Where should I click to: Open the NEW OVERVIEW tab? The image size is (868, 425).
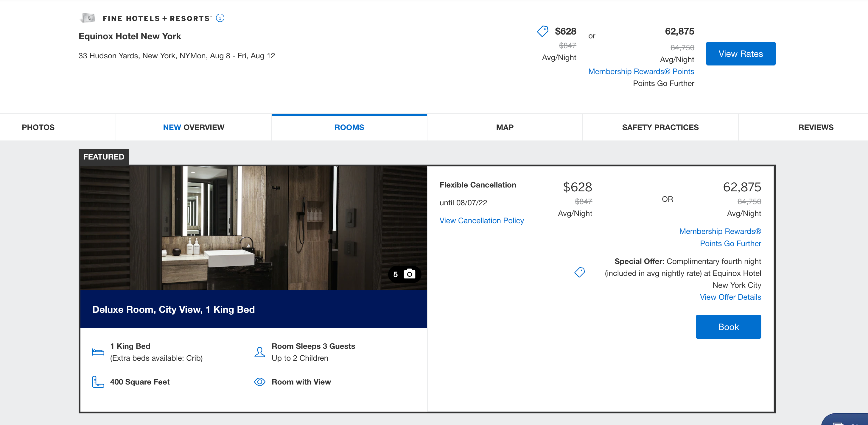click(x=193, y=127)
